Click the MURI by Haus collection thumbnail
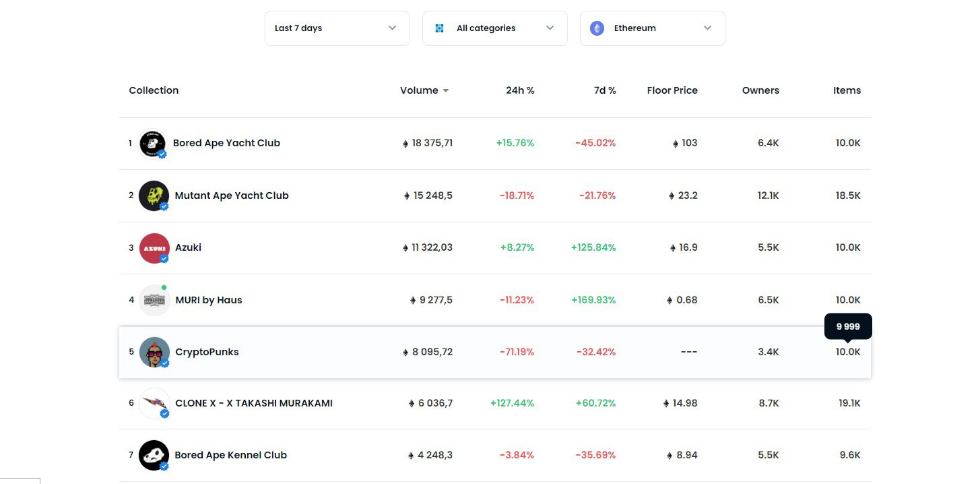Viewport: 980px width, 484px height. [154, 300]
